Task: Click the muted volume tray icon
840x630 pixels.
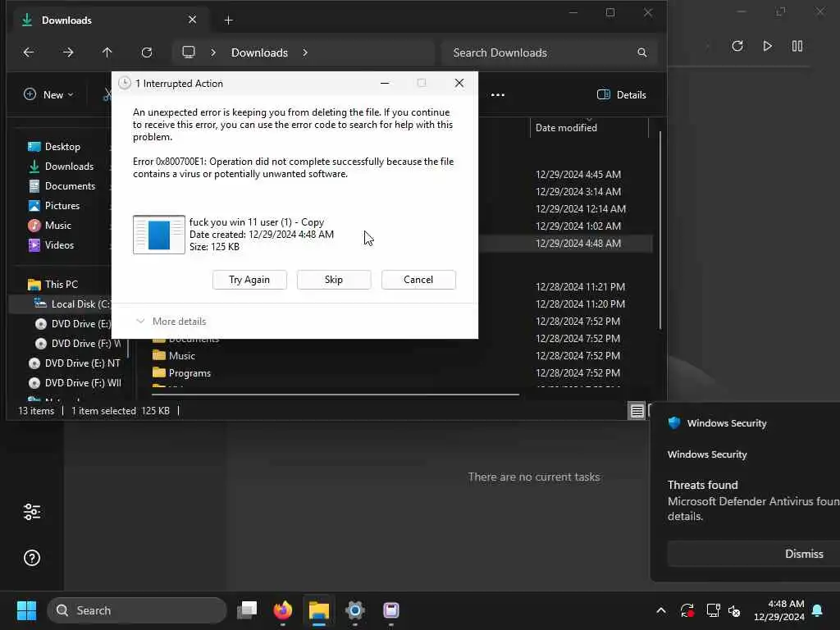Action: (x=734, y=610)
